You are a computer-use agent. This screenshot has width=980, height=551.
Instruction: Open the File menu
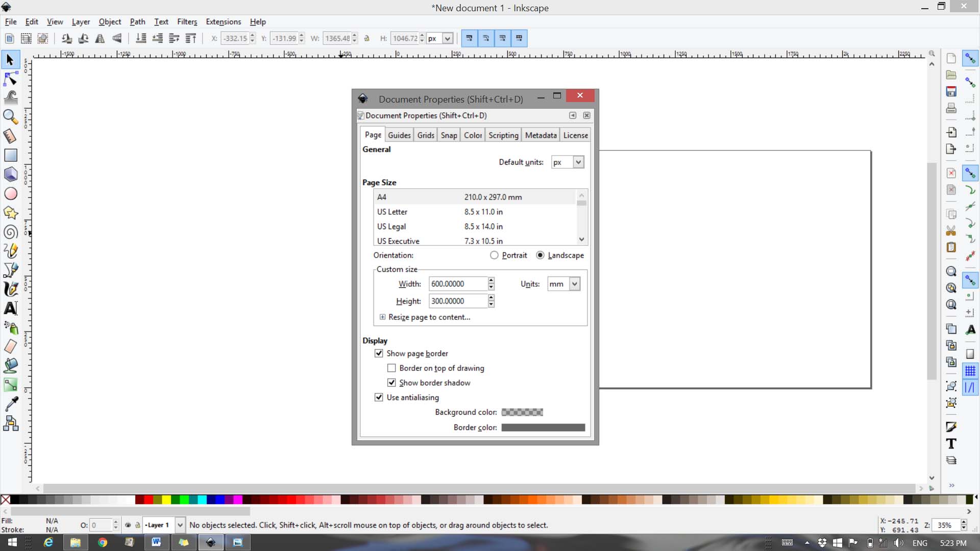pos(10,21)
